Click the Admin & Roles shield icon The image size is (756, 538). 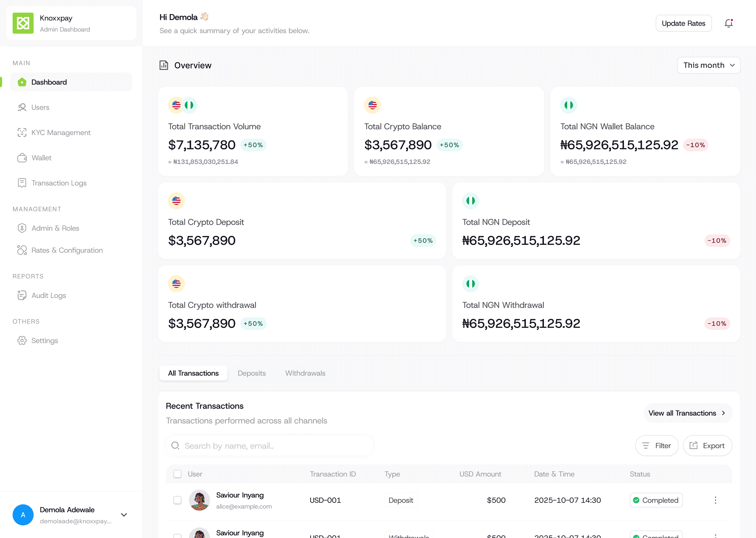coord(22,228)
